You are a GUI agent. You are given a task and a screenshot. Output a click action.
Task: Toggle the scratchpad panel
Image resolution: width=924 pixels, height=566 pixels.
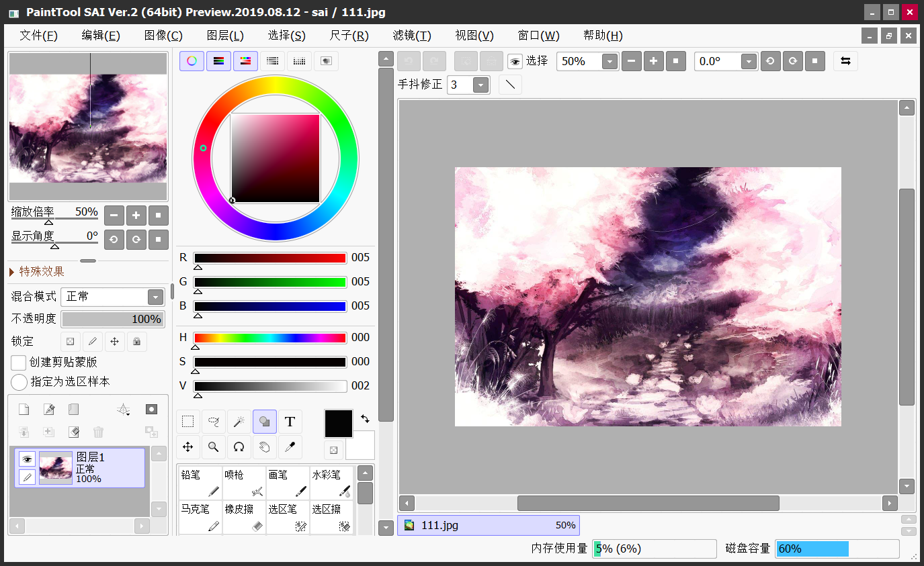[326, 61]
